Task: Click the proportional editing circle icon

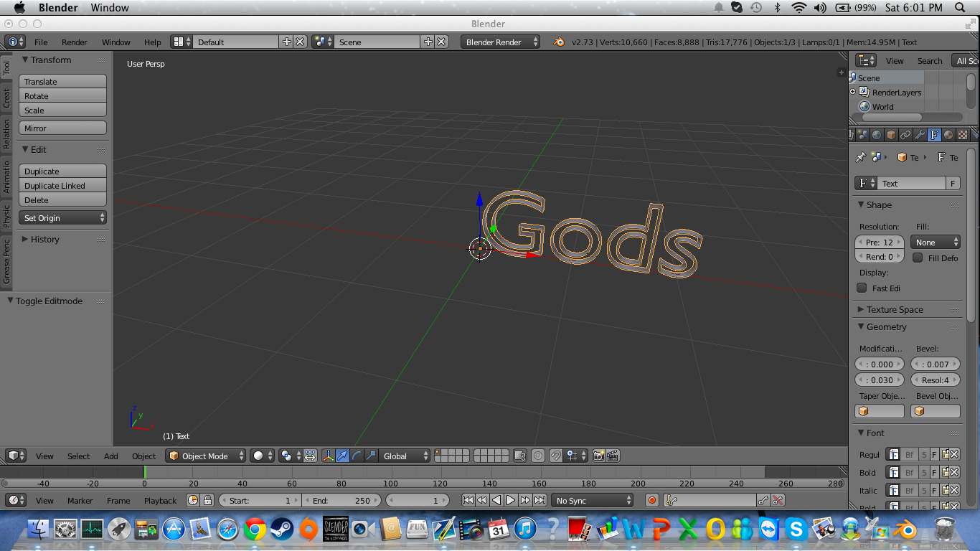Action: [x=538, y=456]
